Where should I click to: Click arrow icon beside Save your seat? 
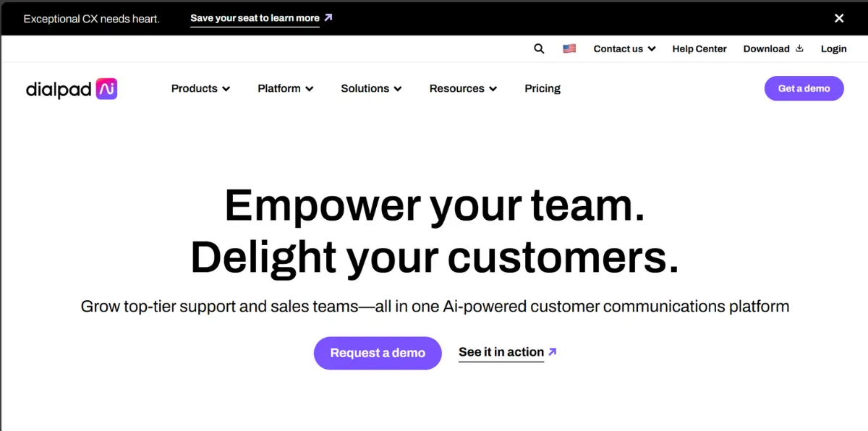click(x=328, y=17)
